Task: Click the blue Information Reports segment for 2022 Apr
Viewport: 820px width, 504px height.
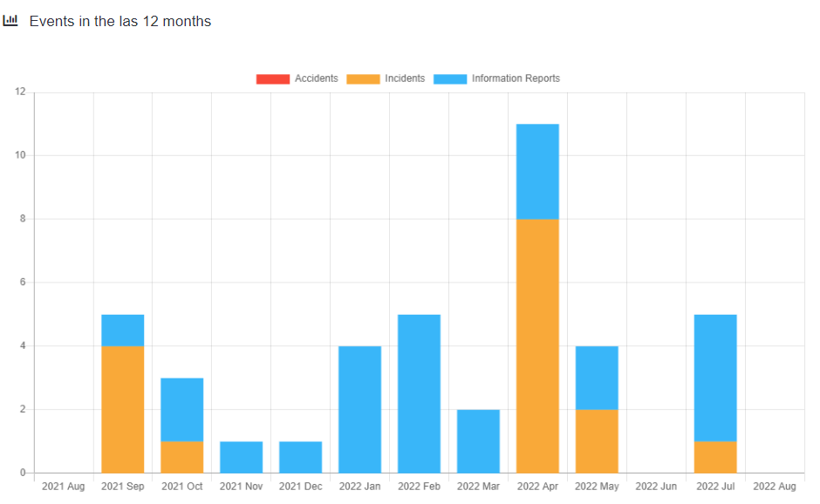Action: pyautogui.click(x=537, y=171)
